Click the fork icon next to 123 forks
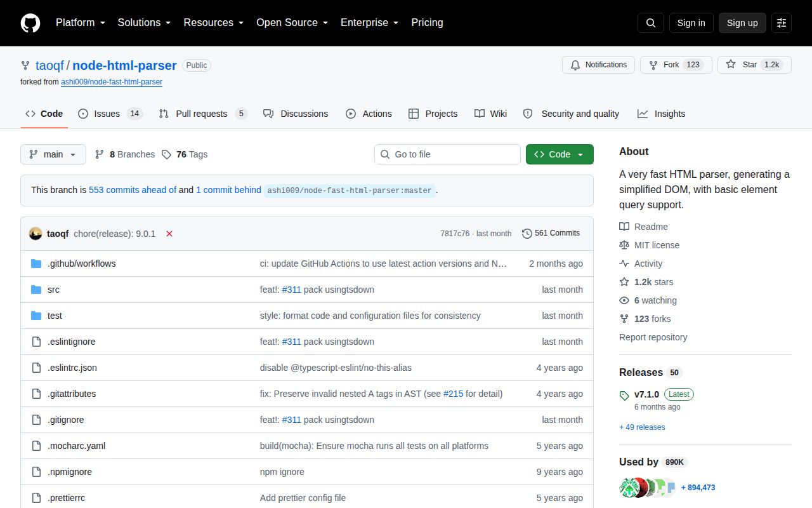The width and height of the screenshot is (812, 508). [x=624, y=319]
